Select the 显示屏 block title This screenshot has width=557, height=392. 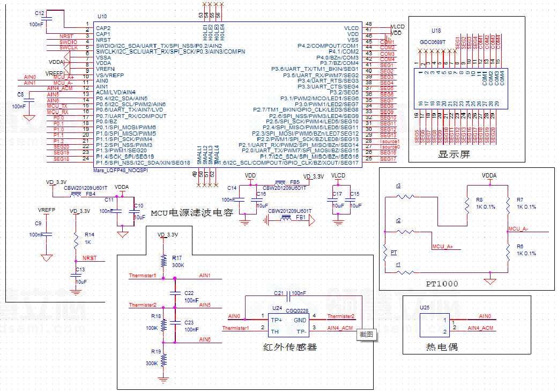point(454,154)
